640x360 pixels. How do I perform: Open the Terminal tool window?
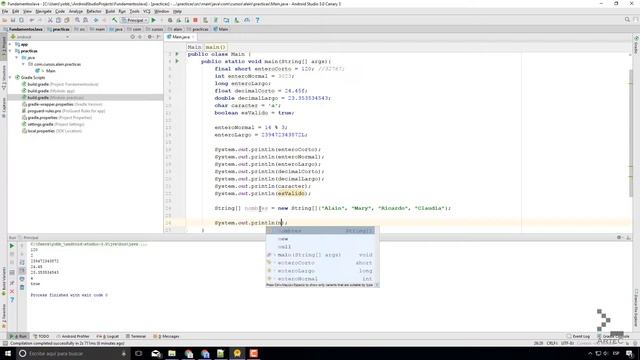coord(136,336)
